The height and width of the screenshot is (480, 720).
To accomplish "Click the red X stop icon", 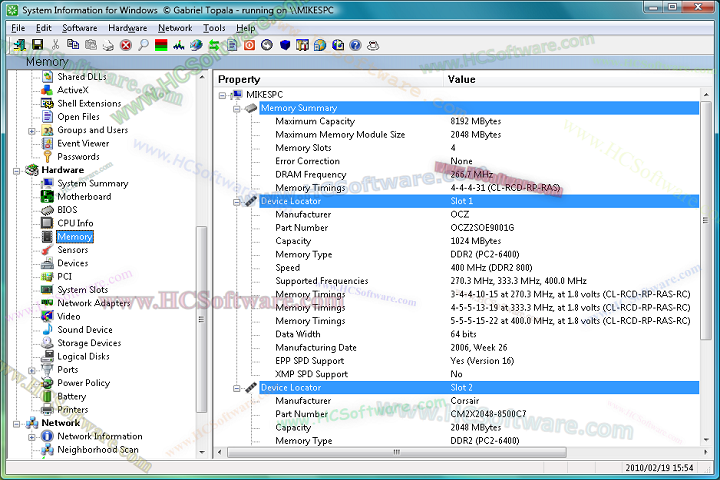I will tap(126, 45).
